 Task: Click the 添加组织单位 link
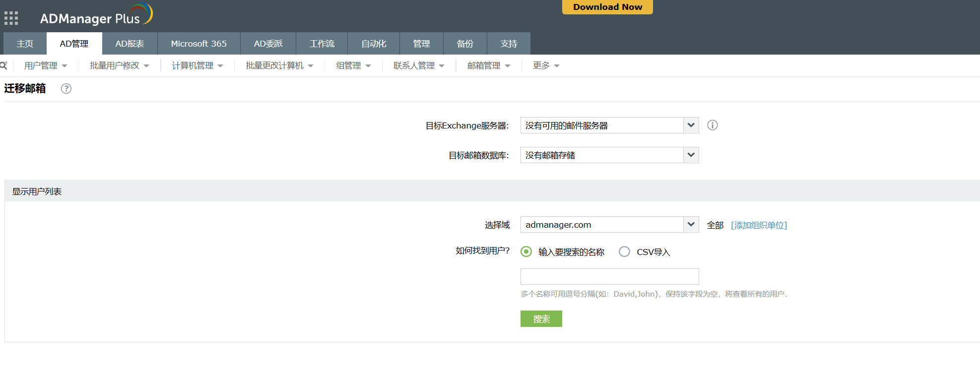[x=759, y=225]
